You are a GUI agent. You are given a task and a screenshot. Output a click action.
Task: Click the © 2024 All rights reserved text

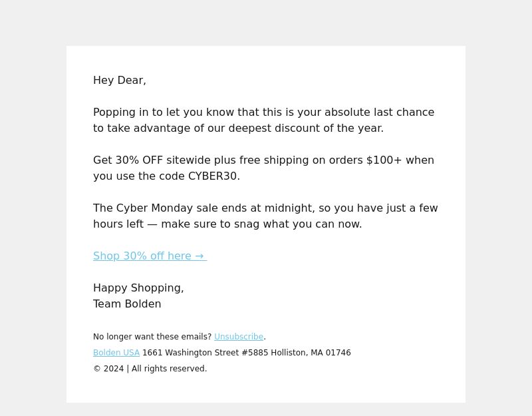[150, 369]
